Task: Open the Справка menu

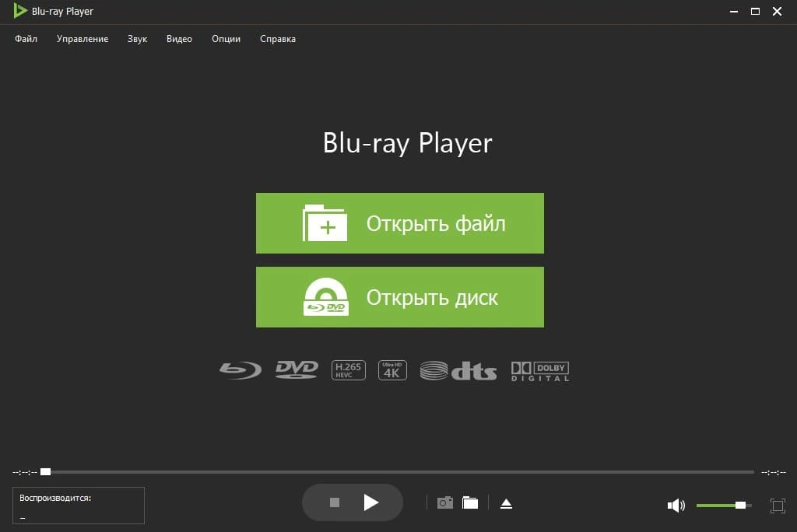Action: [278, 39]
